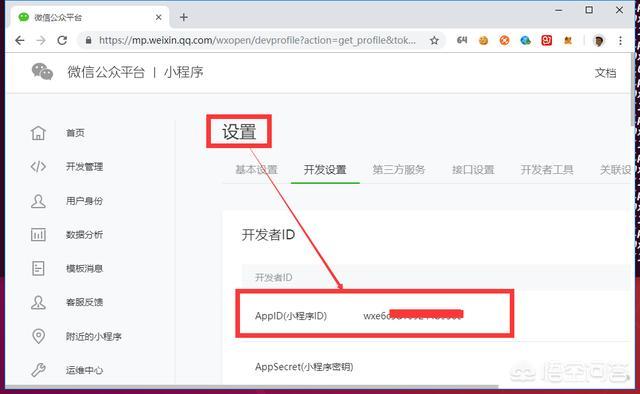Open 运维中心 in the sidebar

pyautogui.click(x=84, y=370)
